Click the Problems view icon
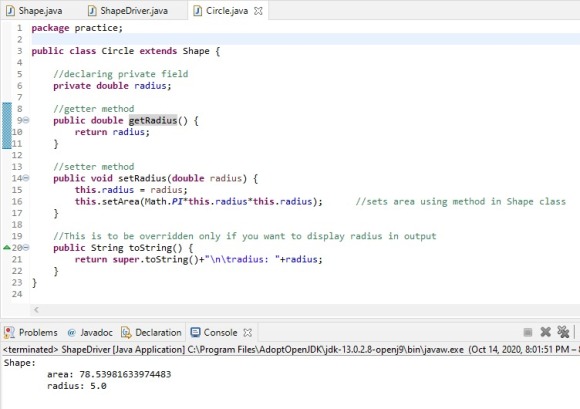This screenshot has width=580, height=409. (x=9, y=332)
